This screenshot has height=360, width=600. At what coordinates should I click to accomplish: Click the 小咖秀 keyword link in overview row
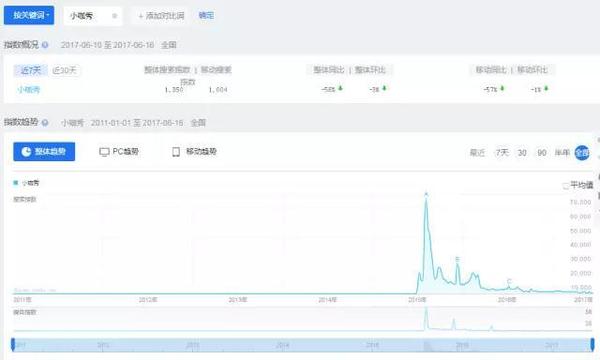point(29,90)
